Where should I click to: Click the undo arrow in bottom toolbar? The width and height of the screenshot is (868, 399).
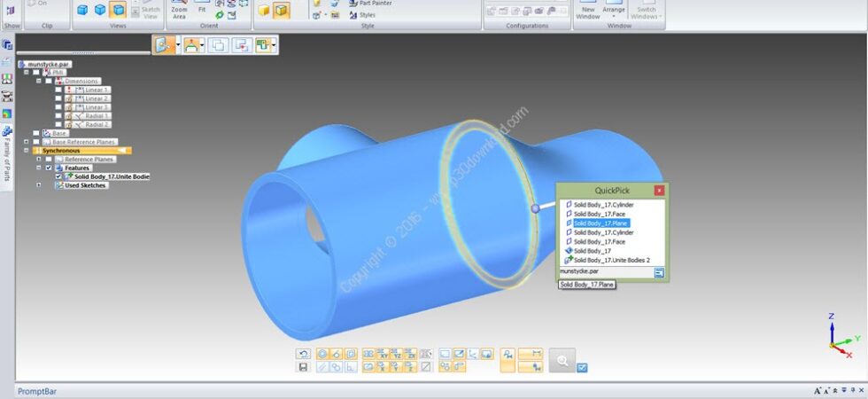[303, 354]
